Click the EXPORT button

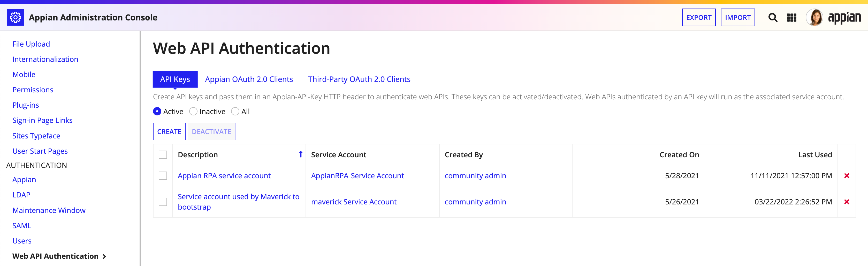[x=698, y=18]
